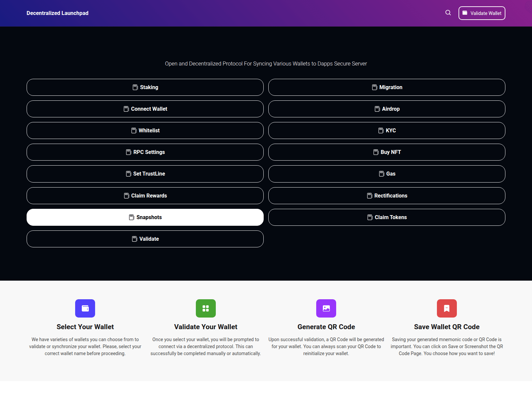Image resolution: width=532 pixels, height=399 pixels.
Task: Click the Save Wallet QR Code heading
Action: (447, 327)
